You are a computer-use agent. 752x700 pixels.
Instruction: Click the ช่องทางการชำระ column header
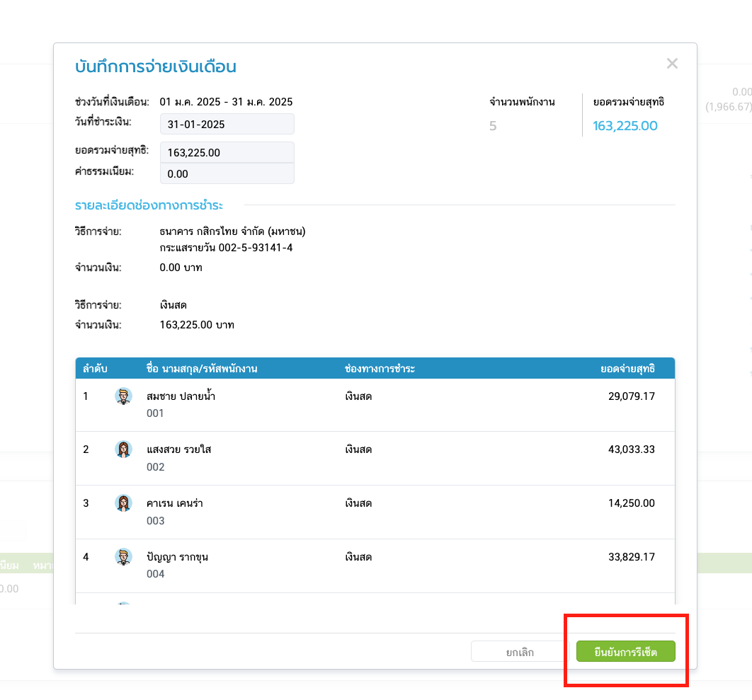click(x=380, y=369)
